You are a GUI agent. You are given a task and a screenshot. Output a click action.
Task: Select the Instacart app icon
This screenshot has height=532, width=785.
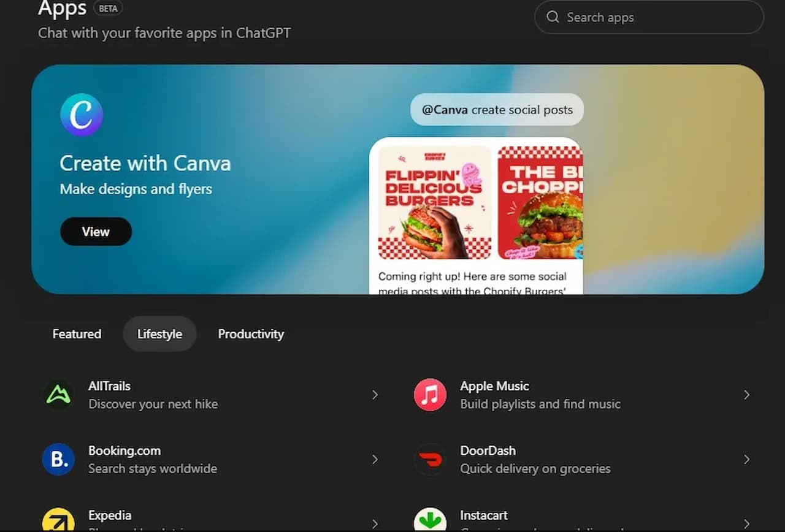point(430,521)
